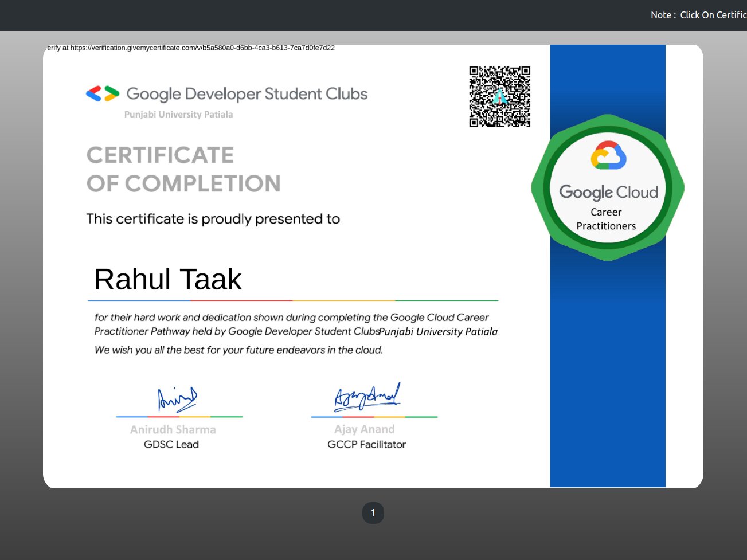This screenshot has height=560, width=747.
Task: Click the "OF COMPLETION" heading line
Action: pyautogui.click(x=183, y=183)
